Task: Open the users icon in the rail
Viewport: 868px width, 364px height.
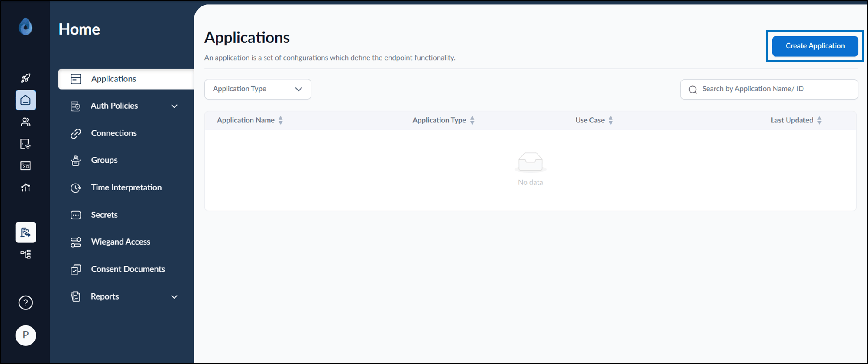Action: point(26,122)
